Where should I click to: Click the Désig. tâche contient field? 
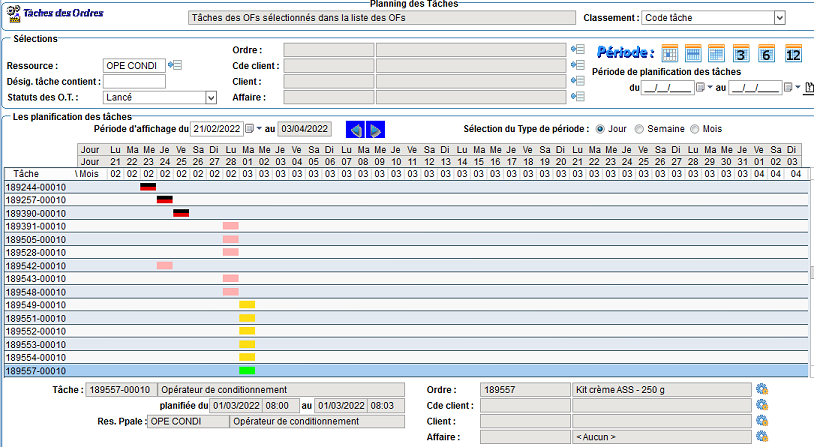[x=134, y=82]
